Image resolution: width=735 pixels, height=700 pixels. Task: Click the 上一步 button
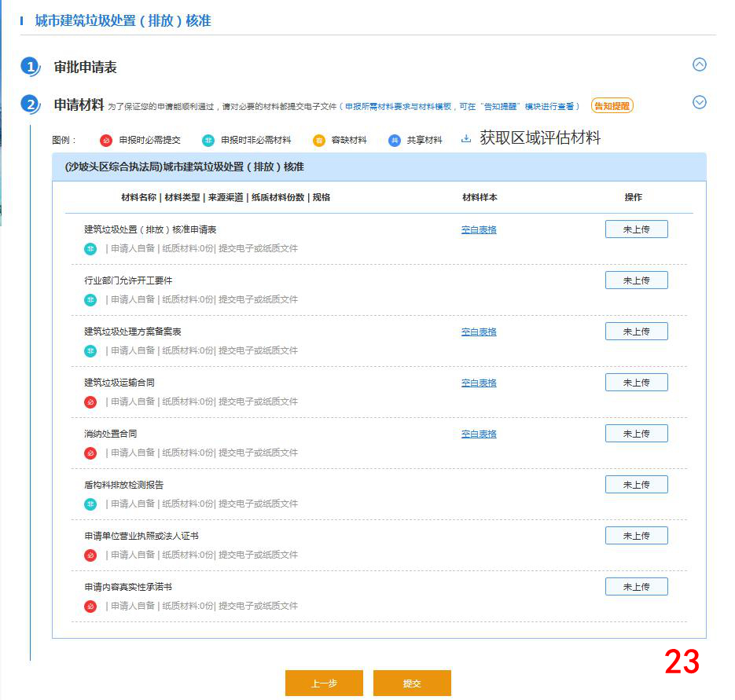point(324,684)
